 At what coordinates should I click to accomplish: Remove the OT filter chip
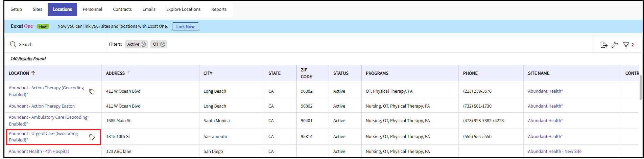pyautogui.click(x=163, y=44)
